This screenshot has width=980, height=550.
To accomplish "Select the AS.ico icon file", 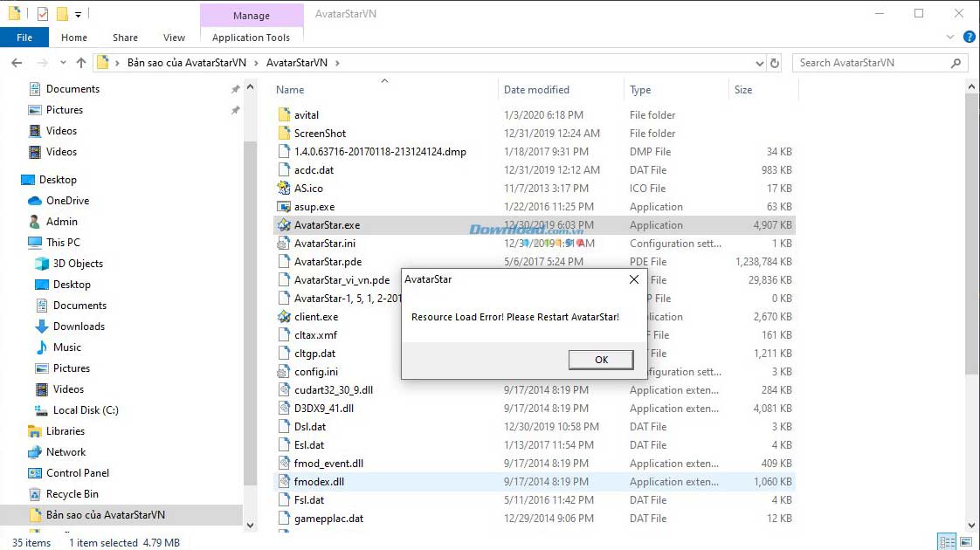I will point(307,188).
